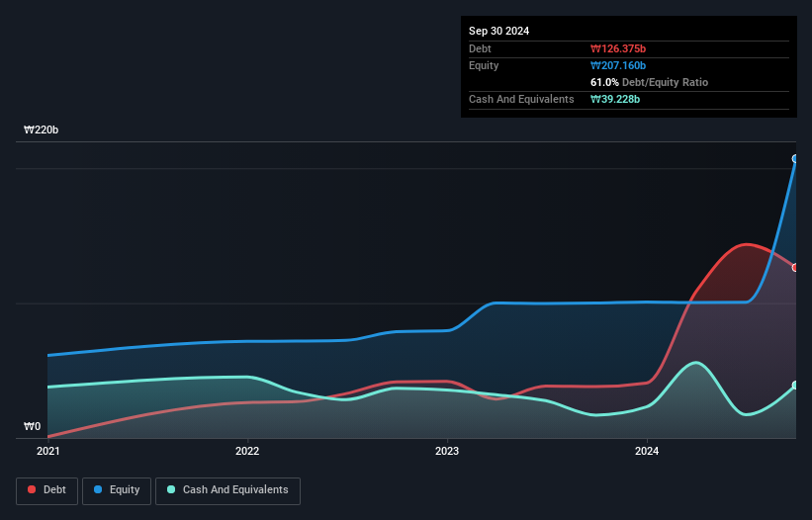Viewport: 812px width, 520px height.
Task: Click the 2023 x-axis label
Action: (x=447, y=451)
